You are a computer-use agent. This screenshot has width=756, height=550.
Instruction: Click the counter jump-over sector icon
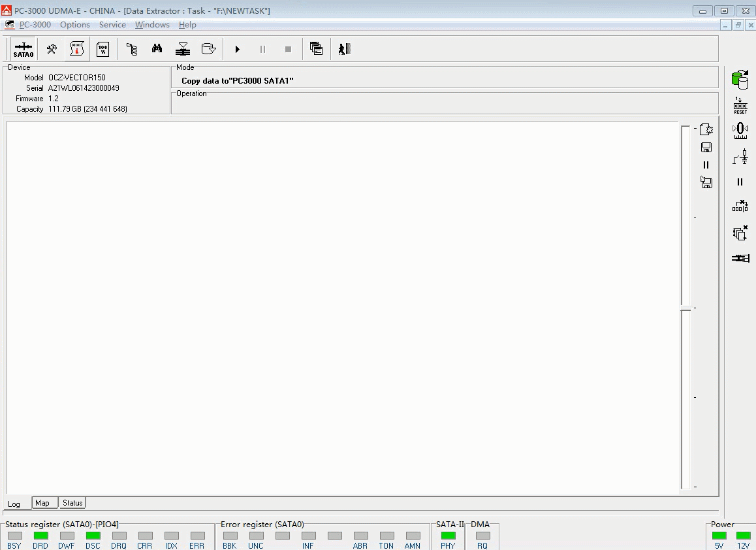(740, 206)
